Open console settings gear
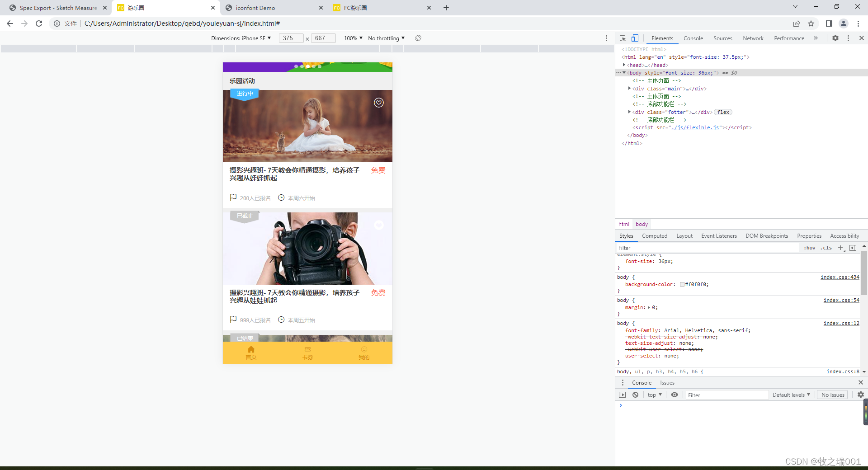 point(861,395)
